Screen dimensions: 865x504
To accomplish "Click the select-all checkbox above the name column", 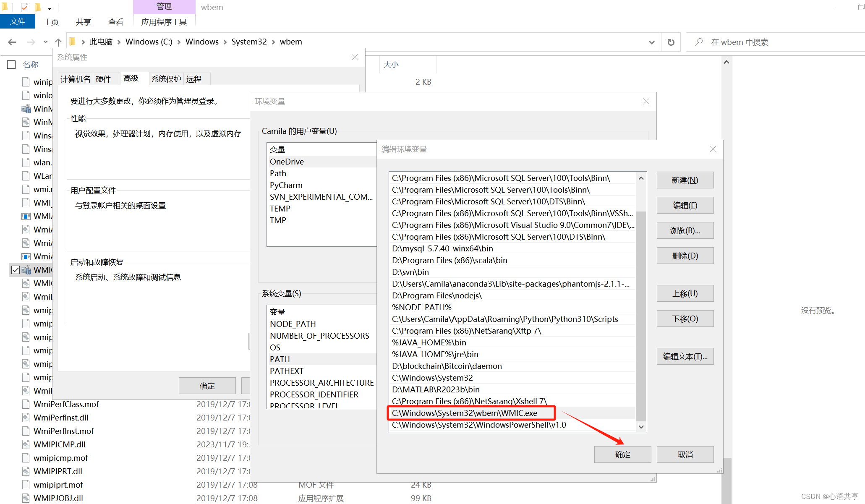I will click(x=11, y=64).
